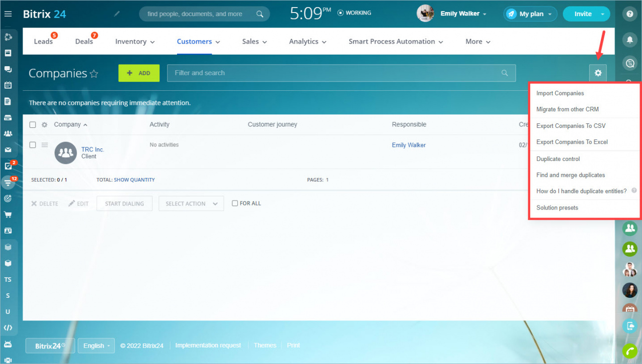
Task: Click the green phone call button
Action: [x=629, y=351]
